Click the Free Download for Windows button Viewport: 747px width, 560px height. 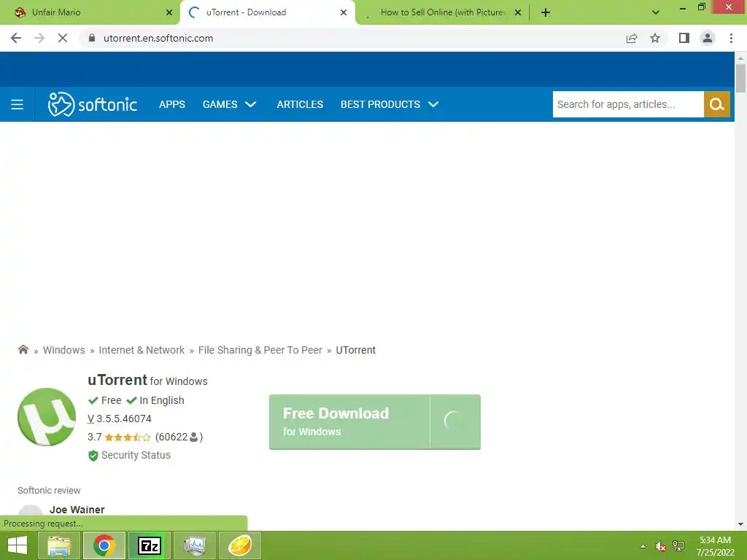pos(375,422)
